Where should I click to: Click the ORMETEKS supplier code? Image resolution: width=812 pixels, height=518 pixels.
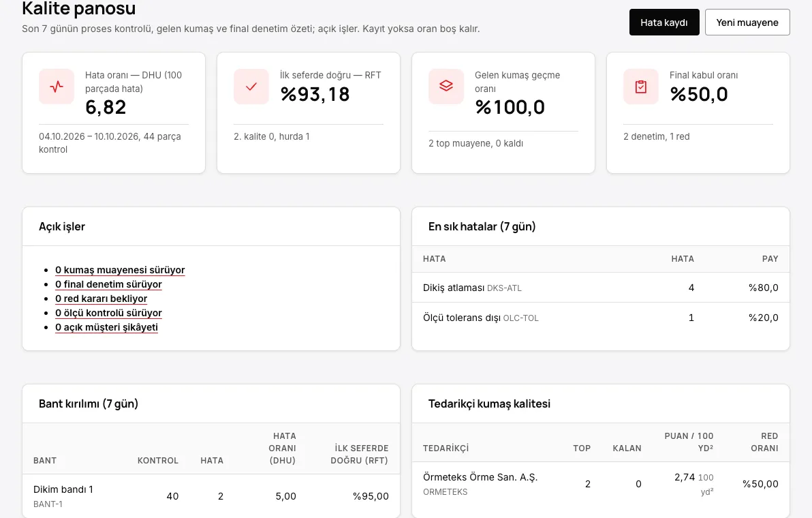446,492
